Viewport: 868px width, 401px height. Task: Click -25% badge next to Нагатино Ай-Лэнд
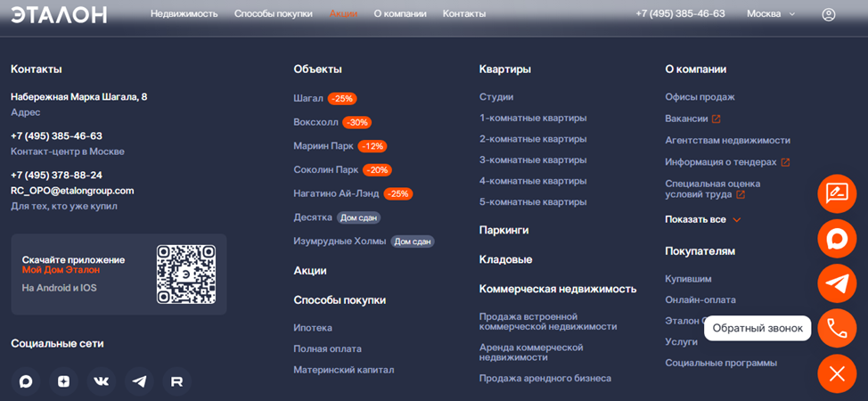[x=398, y=194]
